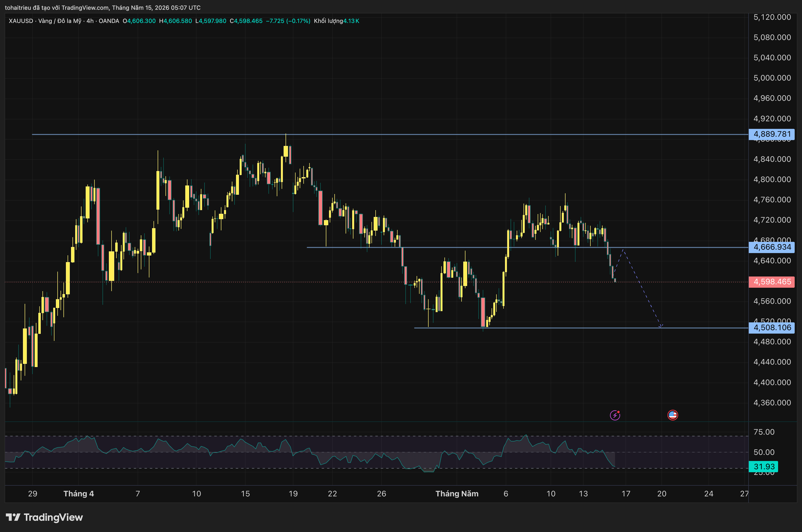Click the change value −7.725 (−0.17%)
802x532 pixels.
point(288,21)
